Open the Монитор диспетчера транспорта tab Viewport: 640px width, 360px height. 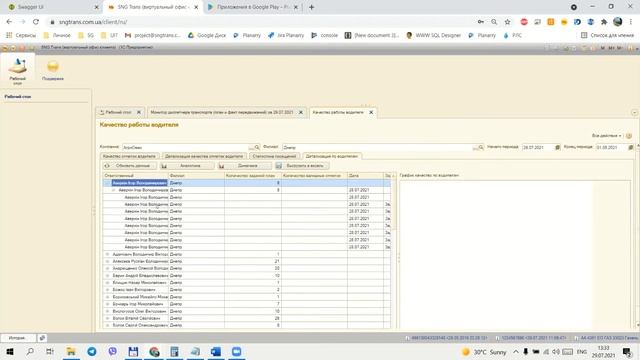[222, 112]
